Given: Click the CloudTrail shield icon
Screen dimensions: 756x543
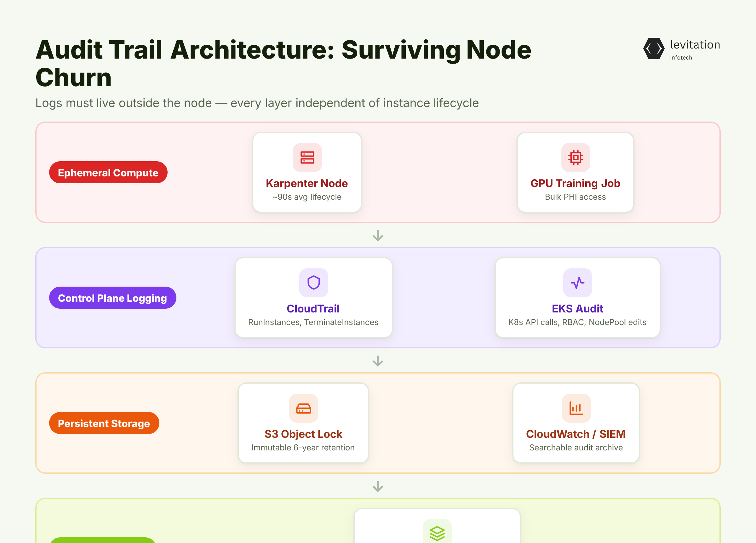Looking at the screenshot, I should pyautogui.click(x=313, y=283).
